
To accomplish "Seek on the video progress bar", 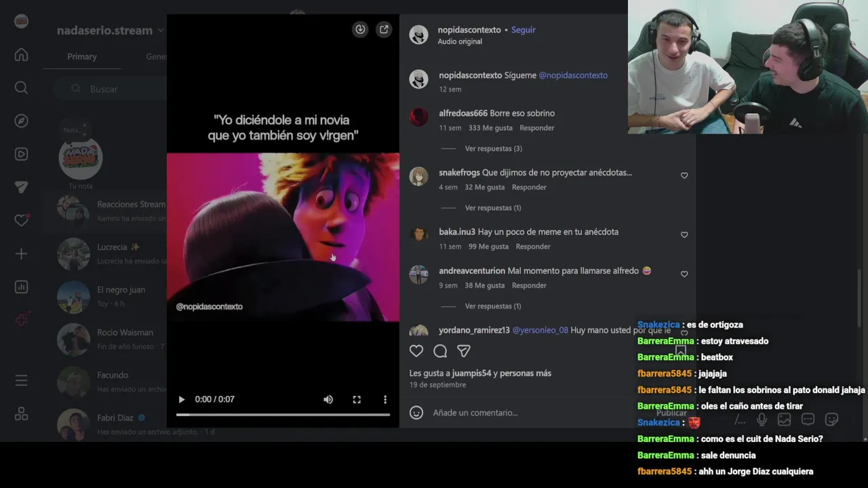I will coord(283,414).
